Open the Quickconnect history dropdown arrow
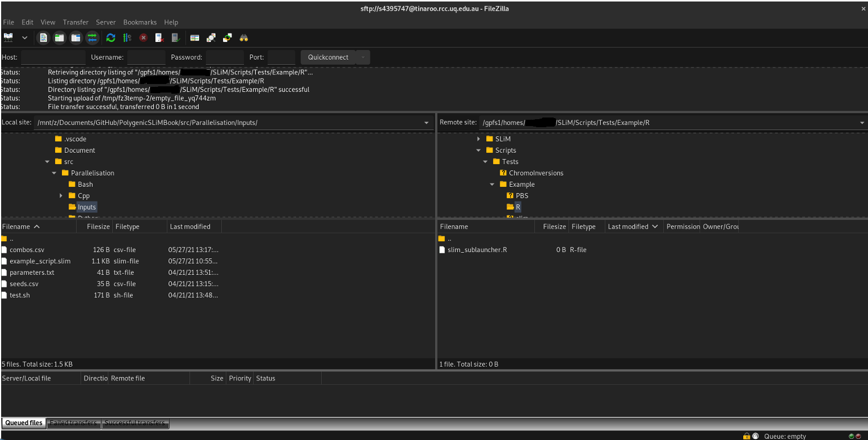 tap(363, 57)
